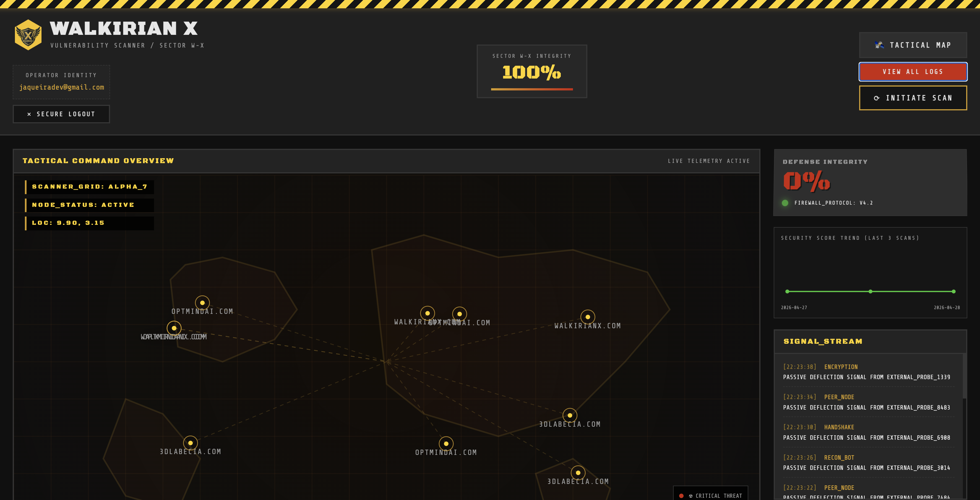The width and height of the screenshot is (980, 500).
Task: Select the 3DLABECIA.COM node at bottom left
Action: pyautogui.click(x=191, y=443)
